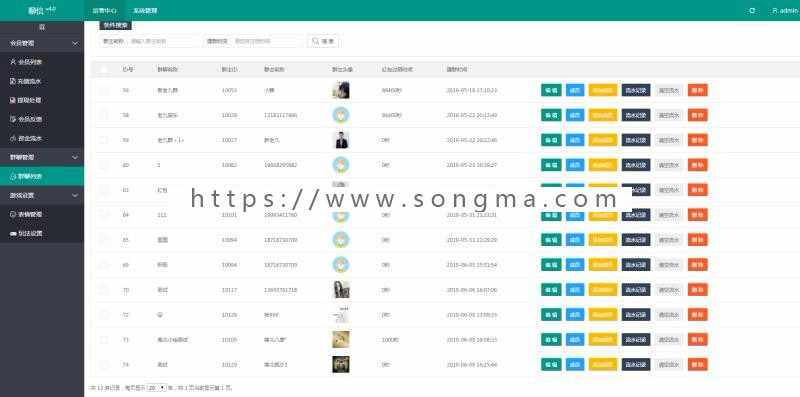Click the avatar thumbnail in the 10105 row
The width and height of the screenshot is (800, 397).
click(x=341, y=339)
